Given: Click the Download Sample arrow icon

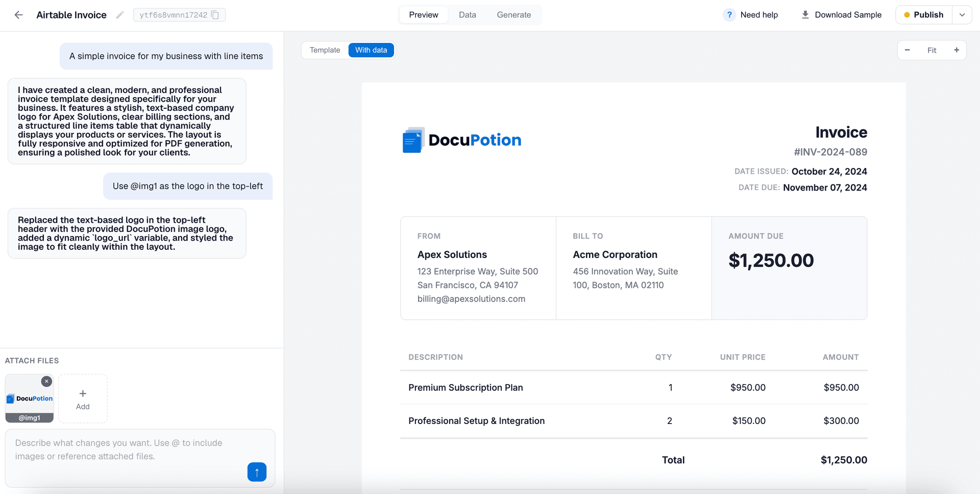Looking at the screenshot, I should [x=805, y=15].
